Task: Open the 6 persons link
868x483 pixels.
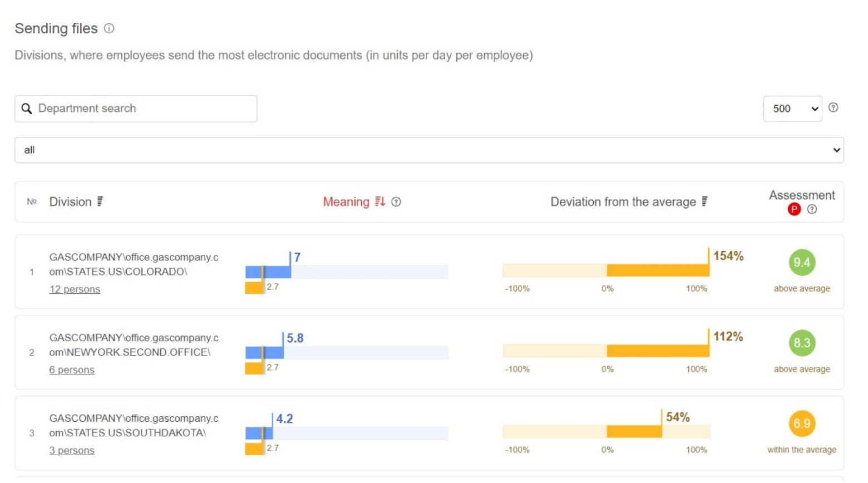Action: [72, 370]
